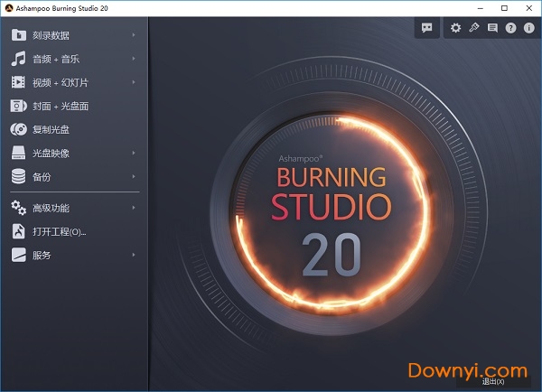The image size is (542, 392).
Task: Click the project file icon for 打开工程
Action: tap(19, 231)
